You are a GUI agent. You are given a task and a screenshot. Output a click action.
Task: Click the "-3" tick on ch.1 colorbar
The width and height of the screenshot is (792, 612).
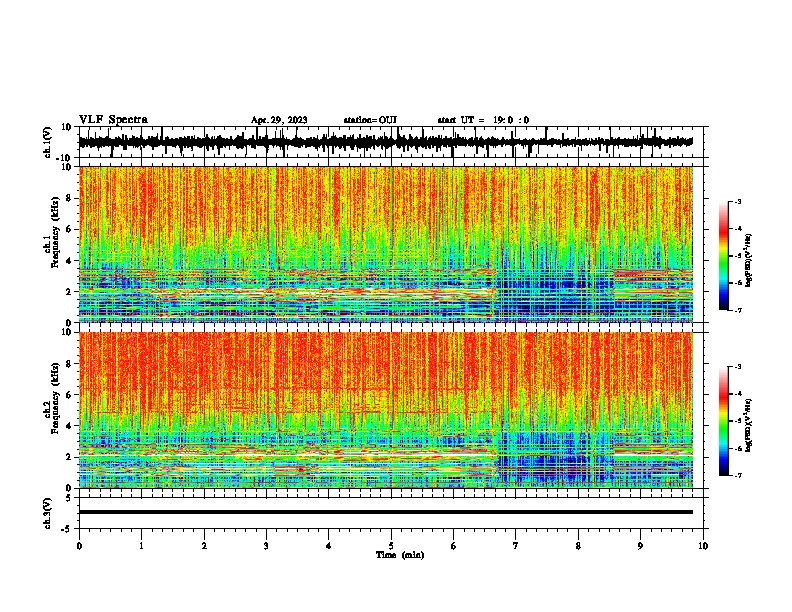737,201
